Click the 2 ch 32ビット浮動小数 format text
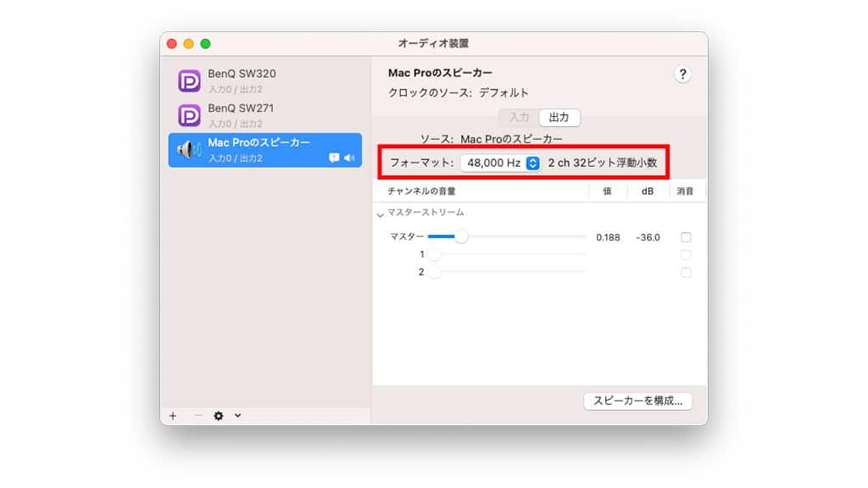Viewport: 868px width, 488px height. 603,163
